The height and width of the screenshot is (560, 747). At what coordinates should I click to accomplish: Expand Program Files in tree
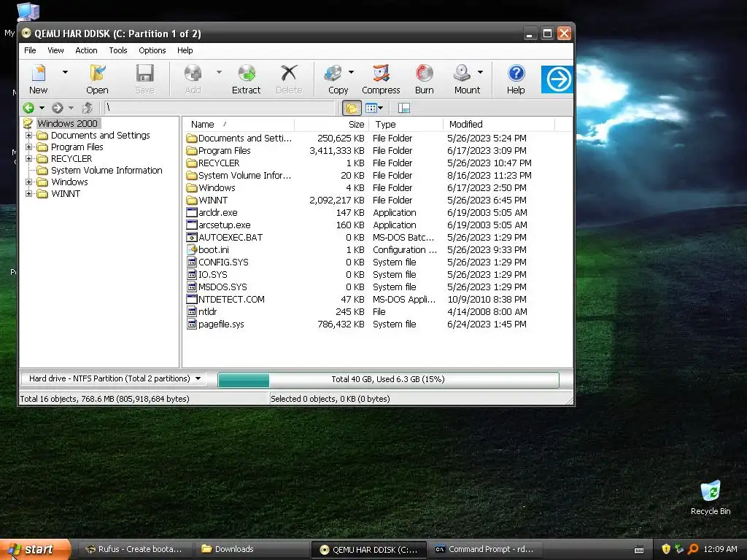point(28,147)
